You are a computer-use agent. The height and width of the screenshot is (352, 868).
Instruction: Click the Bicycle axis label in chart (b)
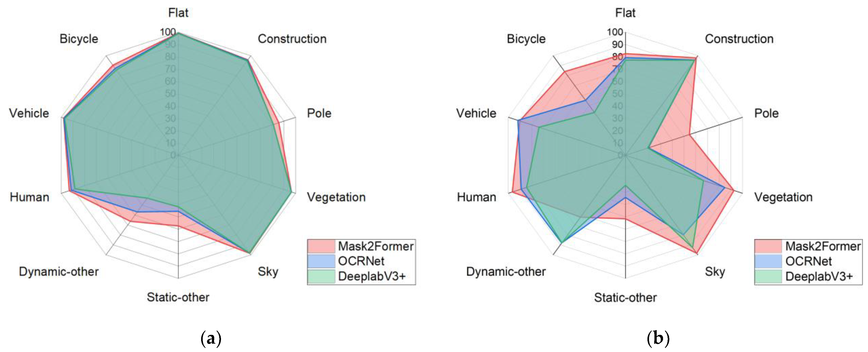(x=526, y=39)
